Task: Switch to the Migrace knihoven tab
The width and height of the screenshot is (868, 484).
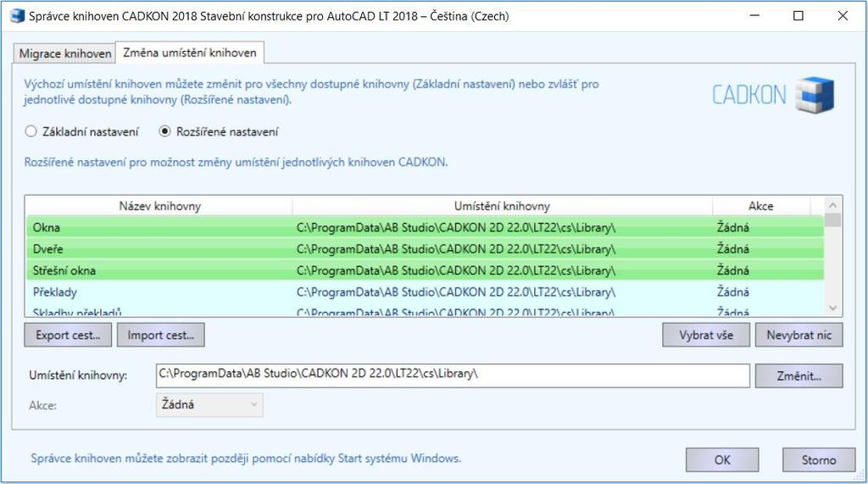Action: point(64,53)
